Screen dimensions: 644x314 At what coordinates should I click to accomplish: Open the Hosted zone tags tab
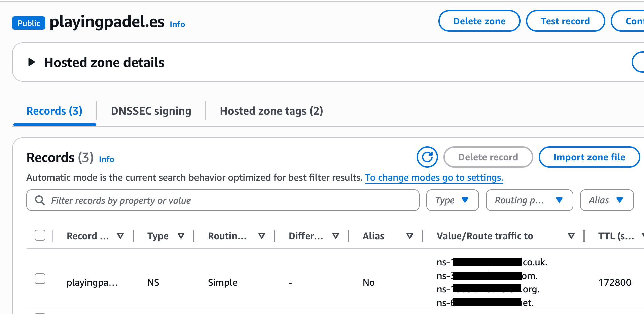[x=271, y=111]
